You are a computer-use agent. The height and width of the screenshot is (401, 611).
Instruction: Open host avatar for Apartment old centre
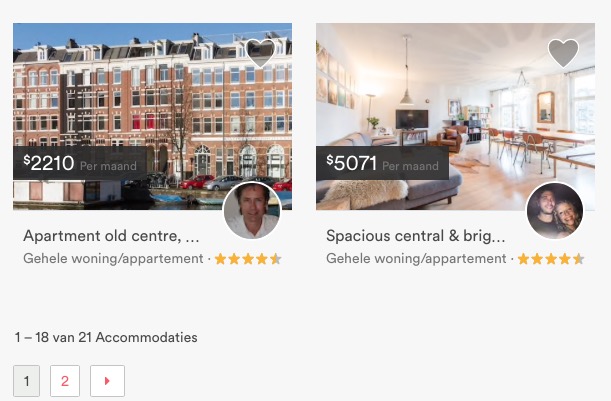click(252, 210)
